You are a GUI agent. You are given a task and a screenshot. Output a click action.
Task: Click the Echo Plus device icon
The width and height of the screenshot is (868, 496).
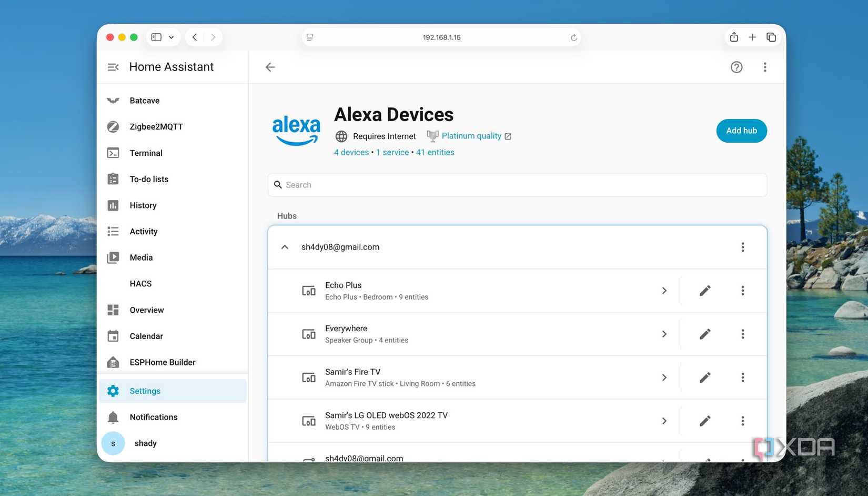coord(309,291)
